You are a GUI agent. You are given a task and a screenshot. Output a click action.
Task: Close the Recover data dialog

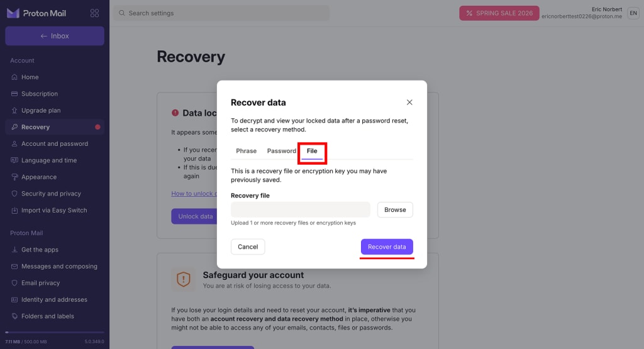[409, 102]
